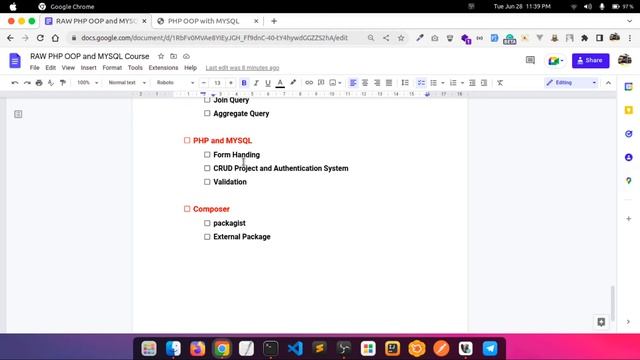The width and height of the screenshot is (640, 360).
Task: Check the Validation checkbox
Action: point(207,182)
